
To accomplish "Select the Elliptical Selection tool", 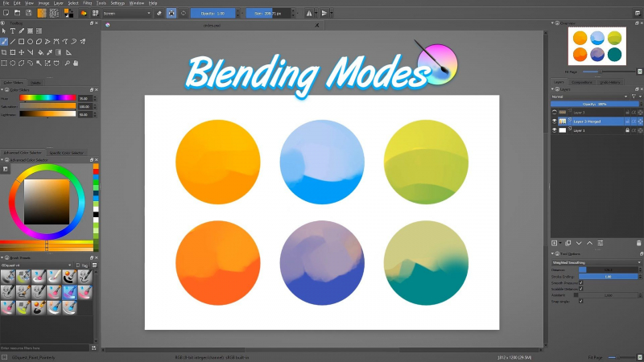I will (12, 64).
